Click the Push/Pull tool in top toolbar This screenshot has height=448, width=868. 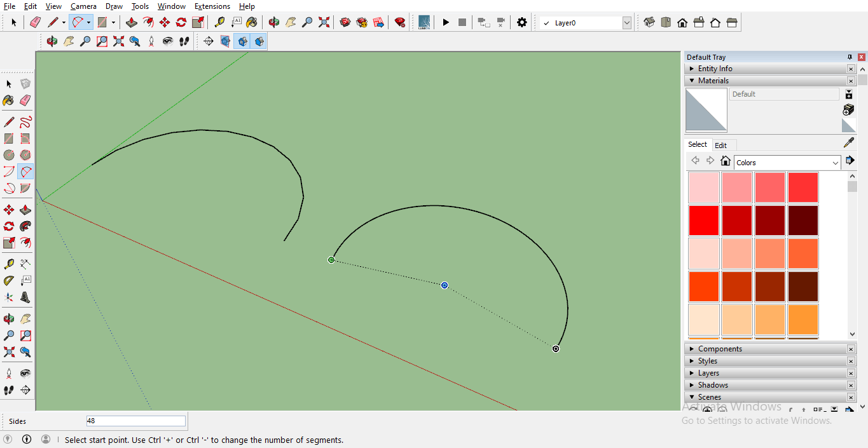coord(132,22)
